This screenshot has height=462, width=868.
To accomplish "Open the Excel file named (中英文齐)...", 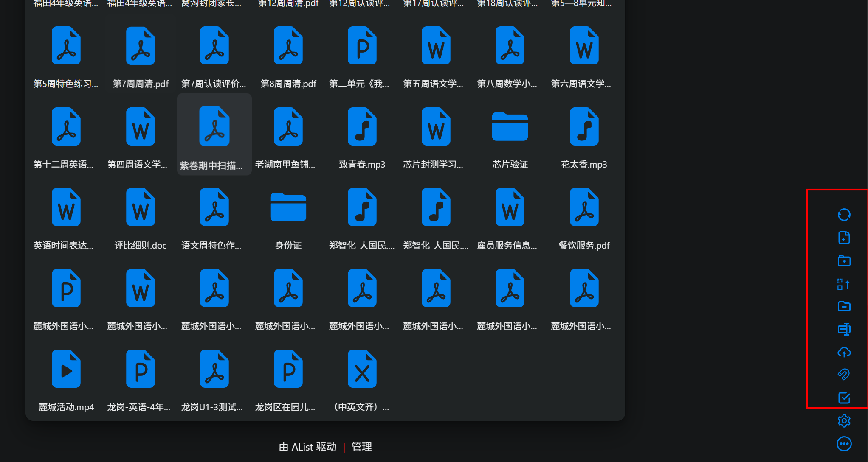I will click(x=362, y=380).
